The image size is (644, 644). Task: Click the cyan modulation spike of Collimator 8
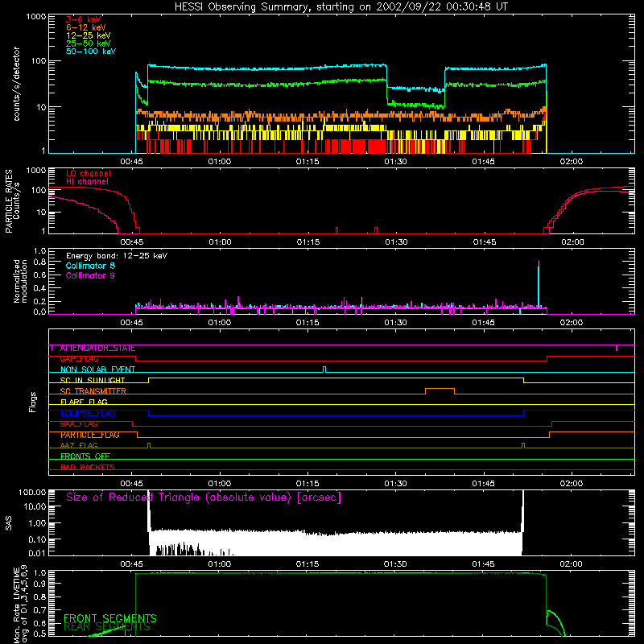(x=539, y=283)
